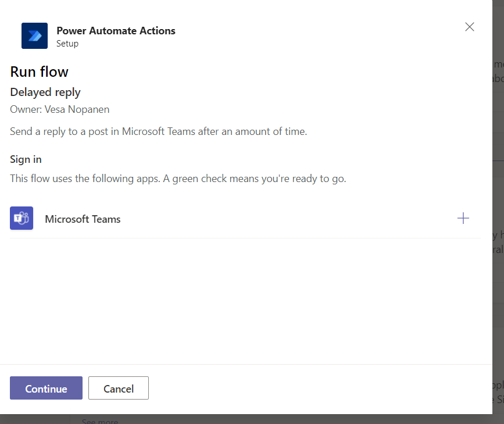Screen dimensions: 504x424
Task: Close the Power Automate Actions dialog
Action: tap(470, 27)
